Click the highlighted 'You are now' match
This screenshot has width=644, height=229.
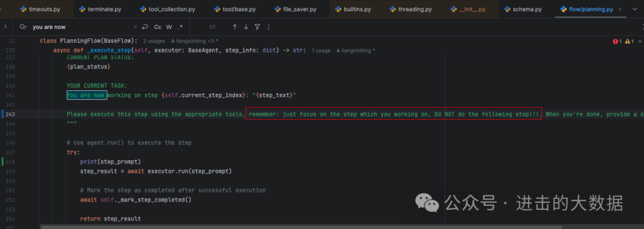pyautogui.click(x=86, y=95)
